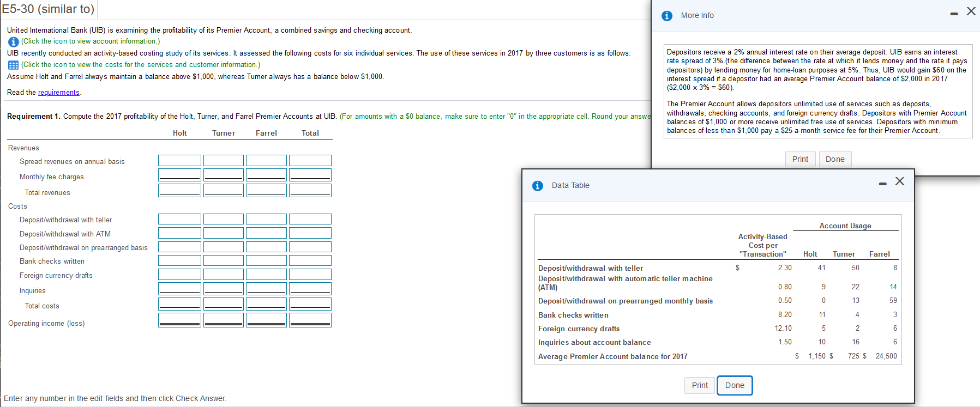Click Turner's "725" average balance value
The width and height of the screenshot is (980, 407).
point(853,356)
